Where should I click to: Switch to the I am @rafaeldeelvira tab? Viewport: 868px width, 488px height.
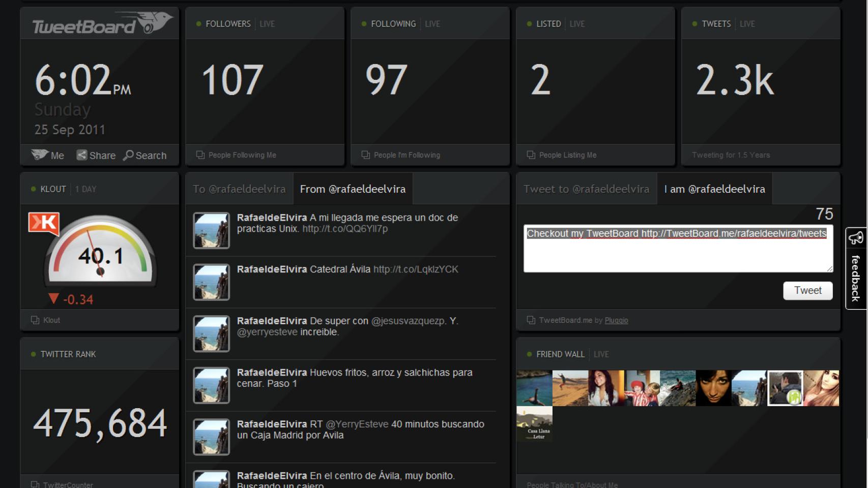[714, 189]
